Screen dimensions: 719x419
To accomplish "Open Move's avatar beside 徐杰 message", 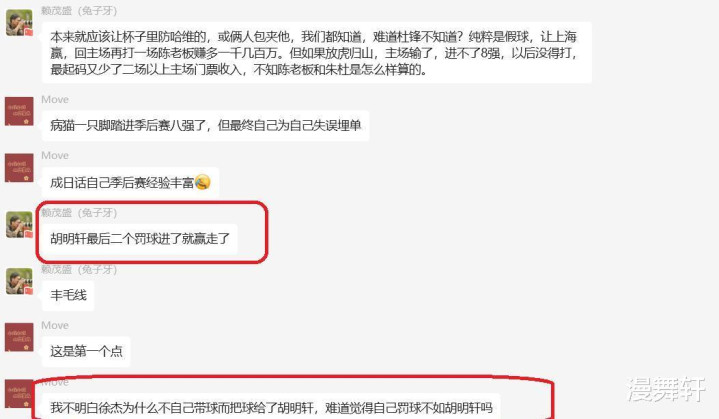I will 19,393.
